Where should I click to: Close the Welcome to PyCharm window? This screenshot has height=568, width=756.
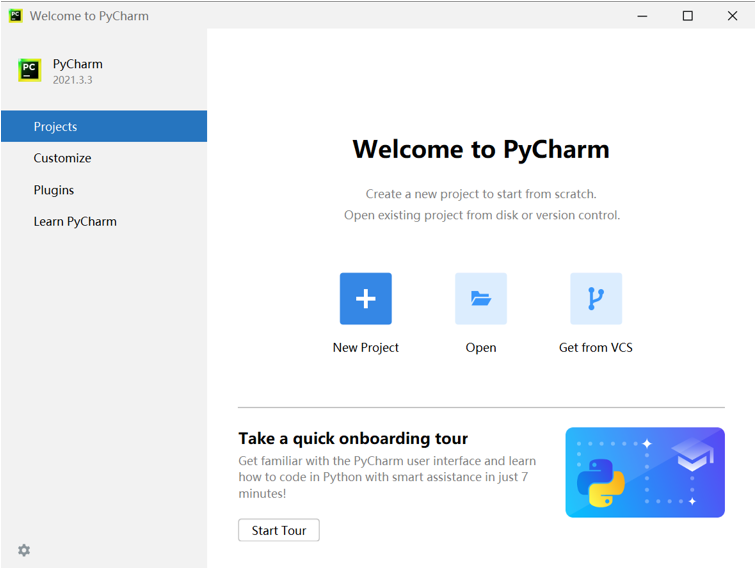[x=733, y=16]
